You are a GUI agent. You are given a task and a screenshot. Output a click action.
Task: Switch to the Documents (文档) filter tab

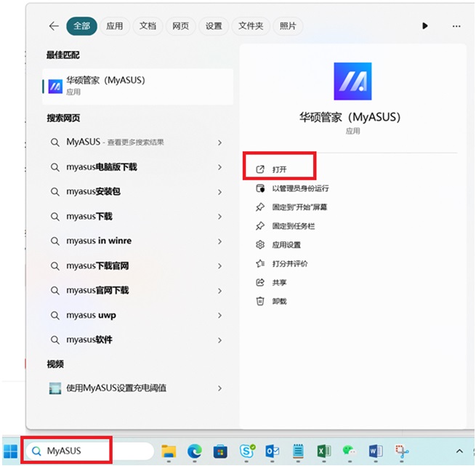tap(148, 26)
